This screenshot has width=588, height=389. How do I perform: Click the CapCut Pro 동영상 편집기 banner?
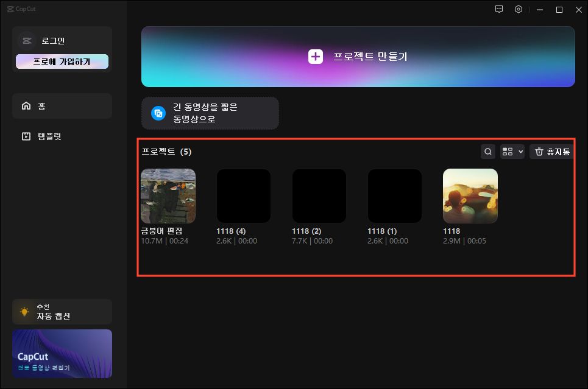tap(62, 354)
